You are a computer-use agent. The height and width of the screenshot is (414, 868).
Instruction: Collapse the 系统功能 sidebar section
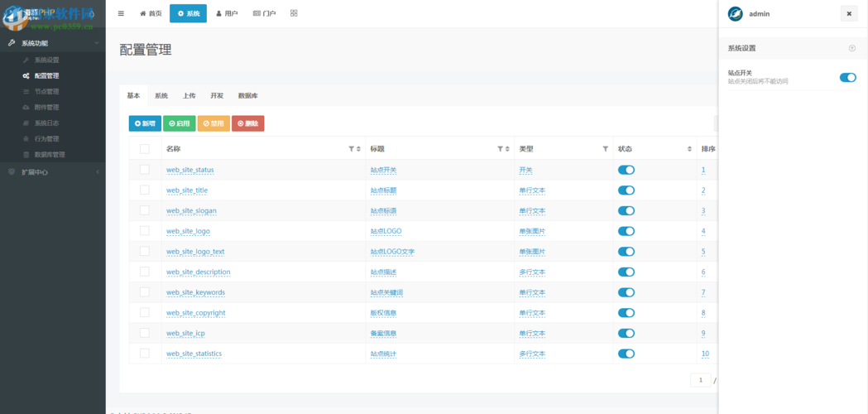click(53, 43)
